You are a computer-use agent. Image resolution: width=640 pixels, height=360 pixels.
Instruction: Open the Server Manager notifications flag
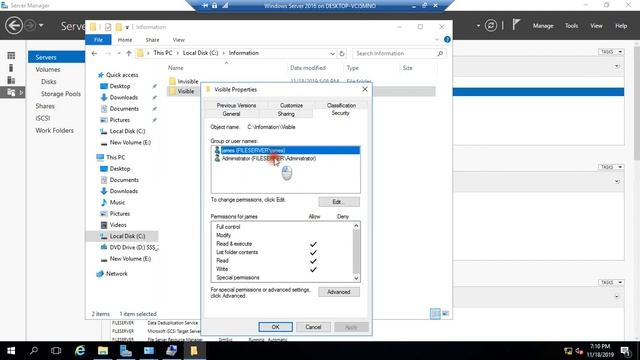[516, 25]
